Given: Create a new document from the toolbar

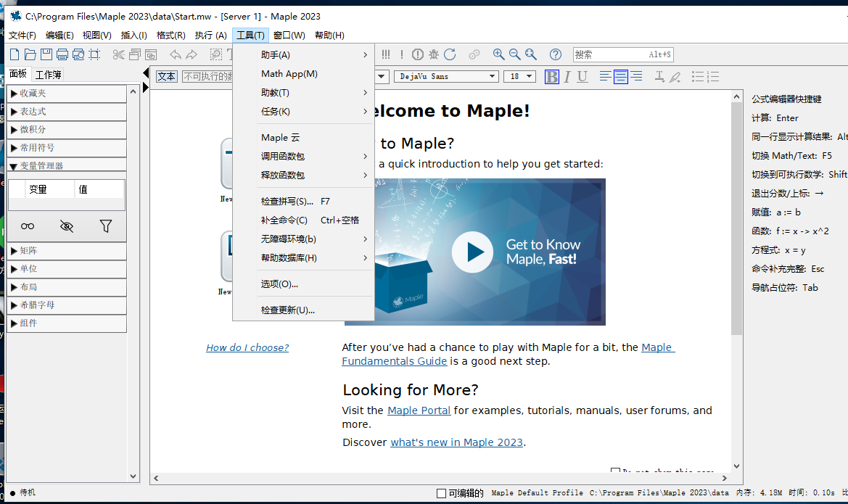Looking at the screenshot, I should pyautogui.click(x=15, y=54).
